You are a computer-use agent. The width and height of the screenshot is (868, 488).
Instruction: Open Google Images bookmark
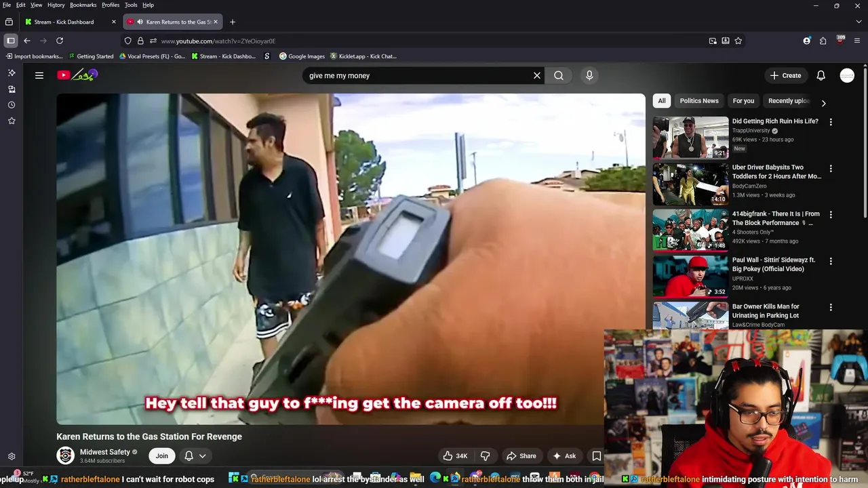point(302,56)
